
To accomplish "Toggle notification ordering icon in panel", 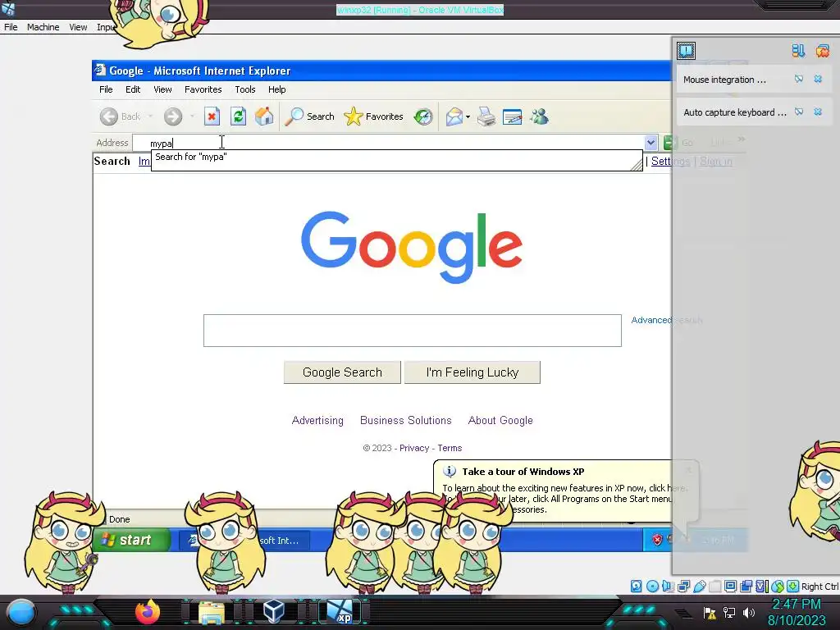I will [798, 50].
